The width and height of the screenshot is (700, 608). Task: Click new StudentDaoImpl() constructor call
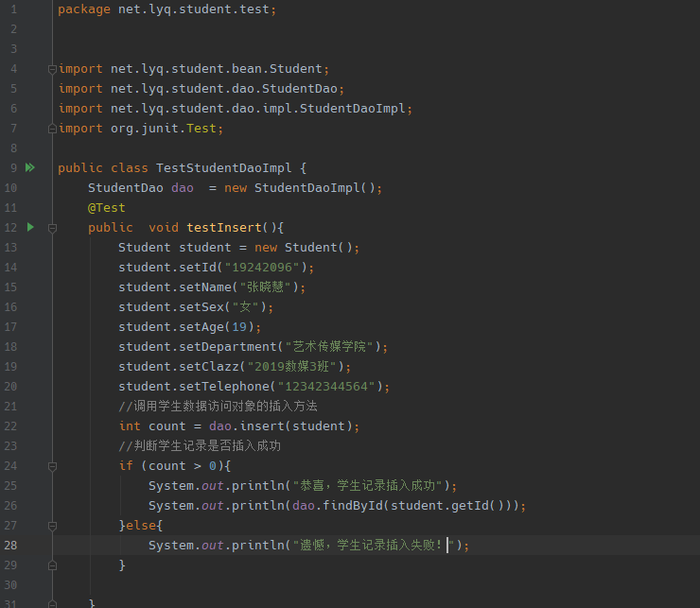click(300, 188)
